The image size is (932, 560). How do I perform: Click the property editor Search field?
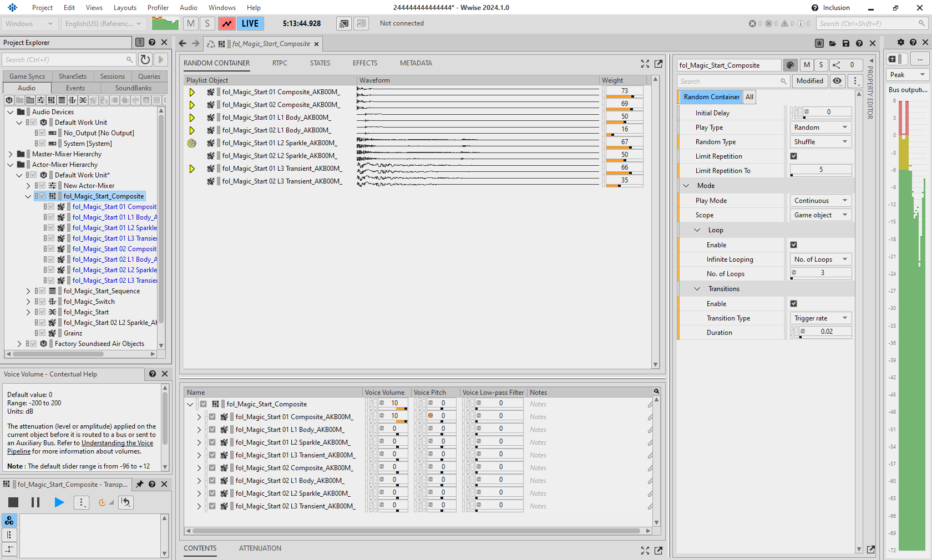(729, 82)
